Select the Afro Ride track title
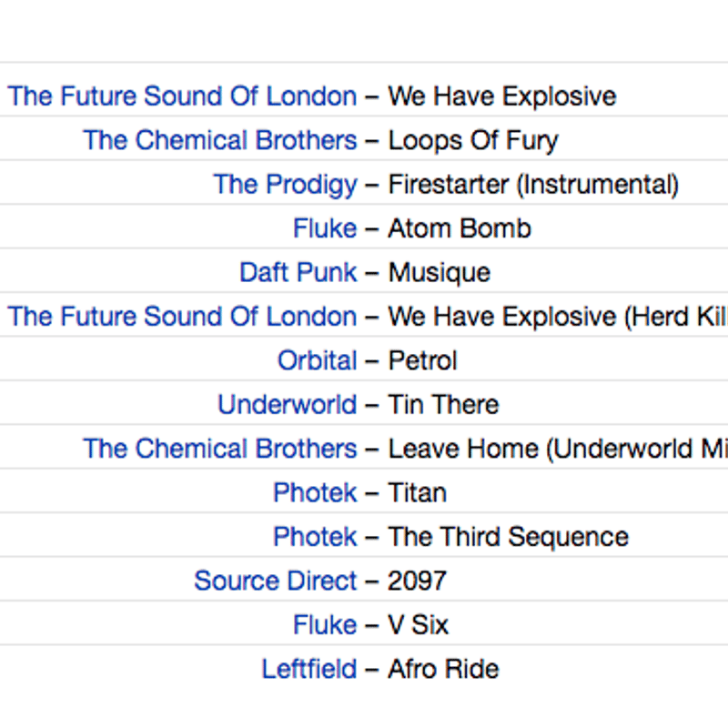 (443, 669)
